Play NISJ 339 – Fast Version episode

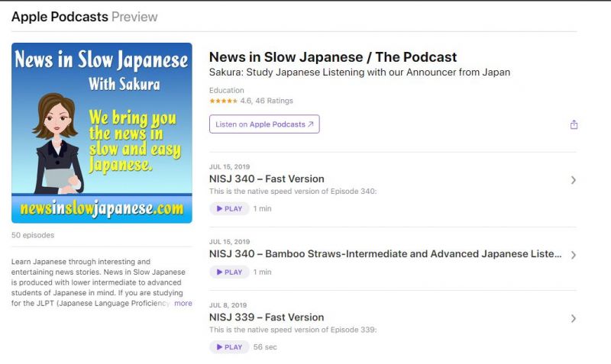click(229, 347)
